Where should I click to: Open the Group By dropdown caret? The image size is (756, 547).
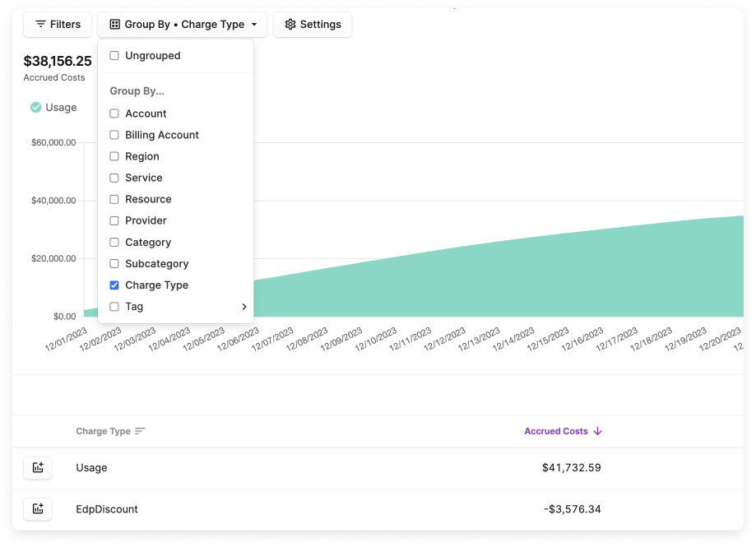click(x=253, y=24)
